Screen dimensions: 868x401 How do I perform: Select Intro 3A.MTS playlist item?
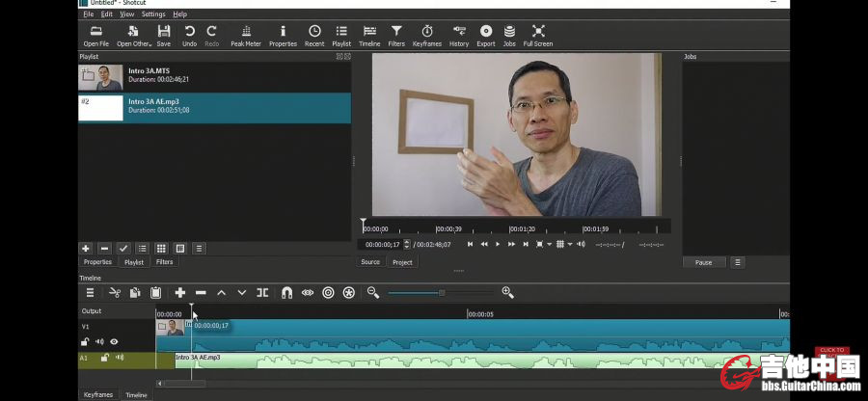coord(214,77)
